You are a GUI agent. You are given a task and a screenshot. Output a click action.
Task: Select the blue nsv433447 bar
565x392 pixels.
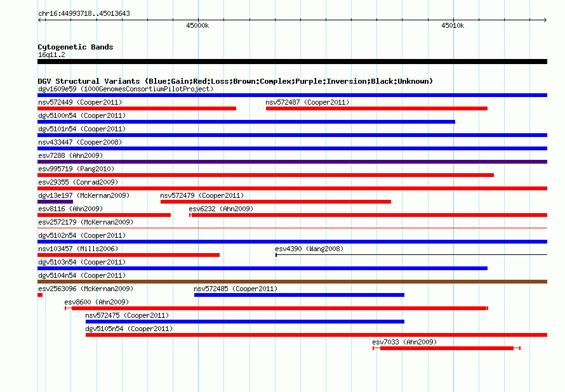point(292,148)
